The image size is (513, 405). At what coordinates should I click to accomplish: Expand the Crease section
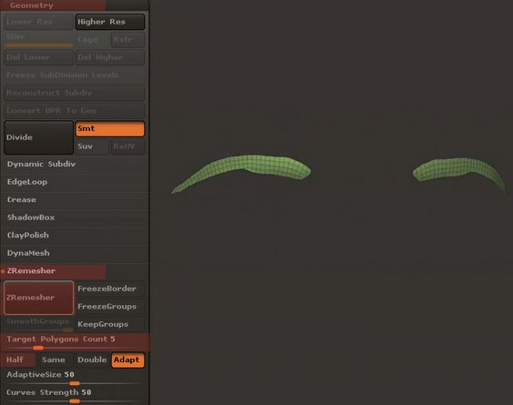point(75,200)
